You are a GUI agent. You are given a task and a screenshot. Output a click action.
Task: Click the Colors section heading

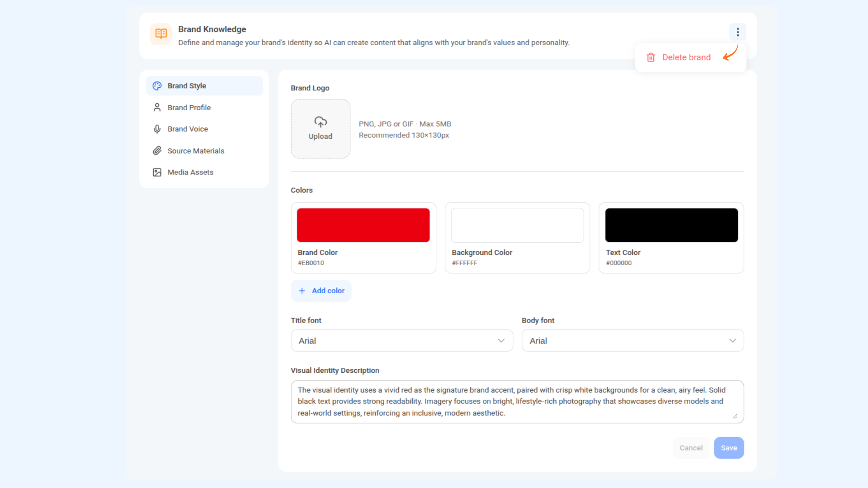pos(302,190)
